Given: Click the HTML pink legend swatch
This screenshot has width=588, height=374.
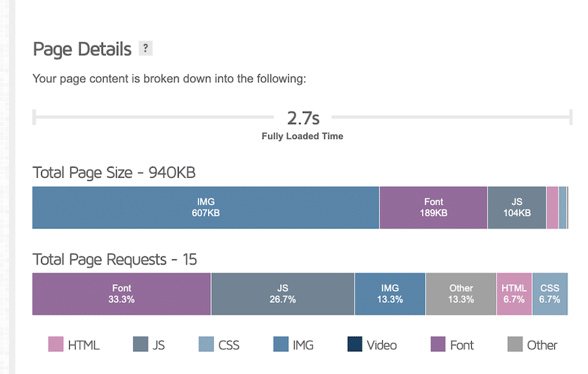Looking at the screenshot, I should point(56,345).
